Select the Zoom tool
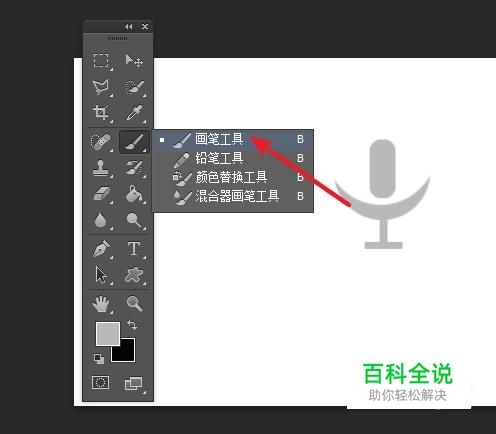496x434 pixels. 134,304
